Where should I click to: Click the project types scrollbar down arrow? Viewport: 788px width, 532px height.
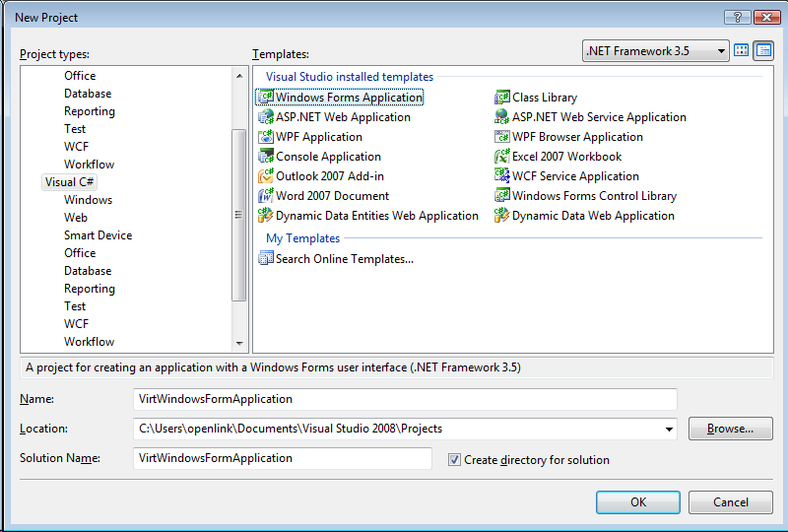[x=238, y=343]
